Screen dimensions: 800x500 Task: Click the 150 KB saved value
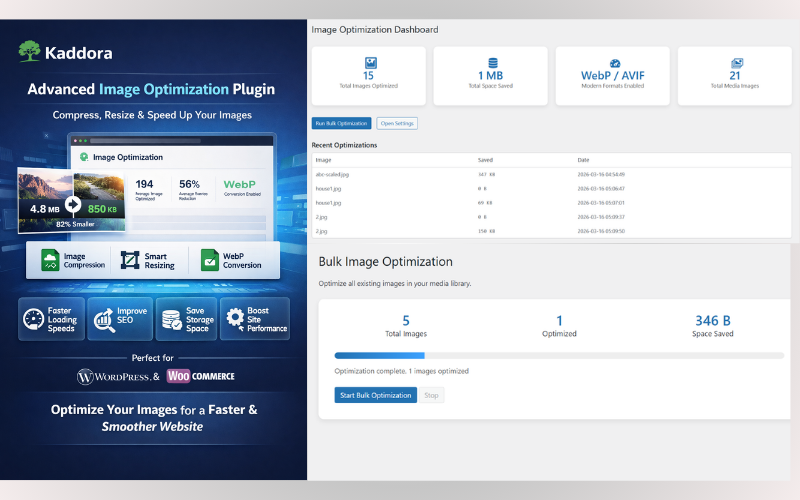coord(486,232)
